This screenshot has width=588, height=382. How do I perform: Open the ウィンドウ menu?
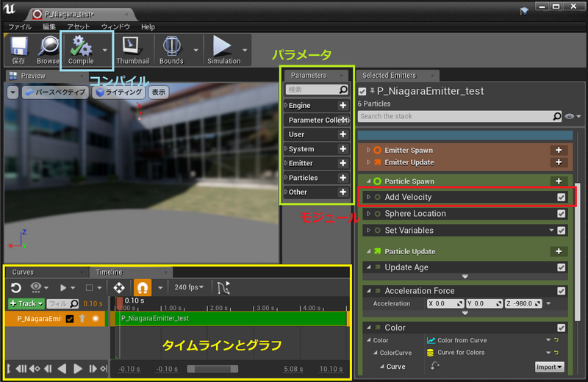[115, 26]
